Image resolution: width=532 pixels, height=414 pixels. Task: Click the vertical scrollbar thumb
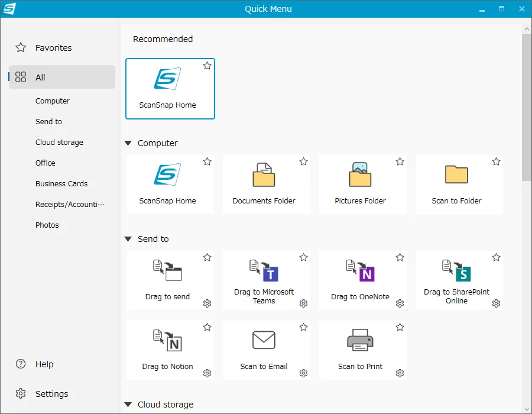pos(526,106)
